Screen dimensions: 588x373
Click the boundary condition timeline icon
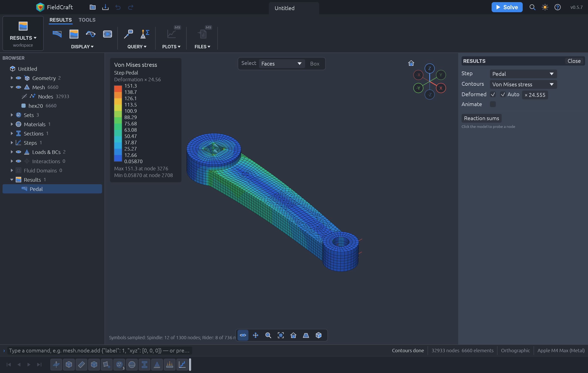coord(157,364)
